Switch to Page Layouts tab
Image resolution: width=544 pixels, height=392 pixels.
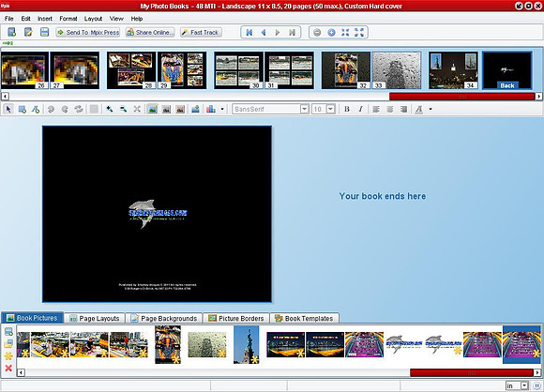[x=95, y=318]
